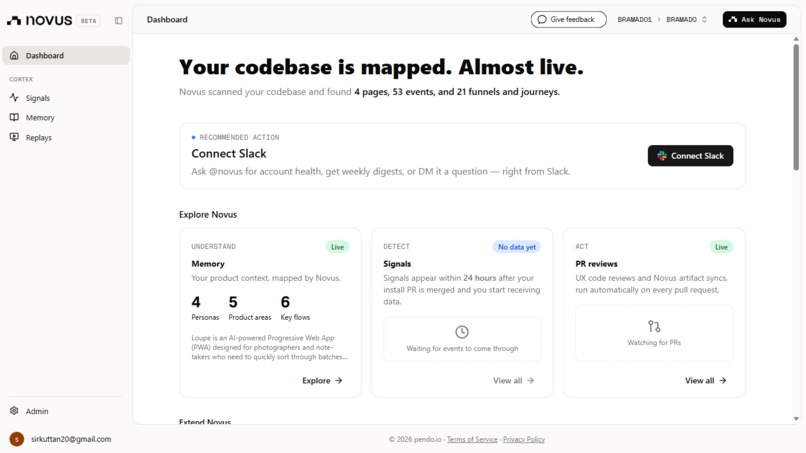Click the Explore Novus heading
The image size is (806, 453).
pos(208,214)
